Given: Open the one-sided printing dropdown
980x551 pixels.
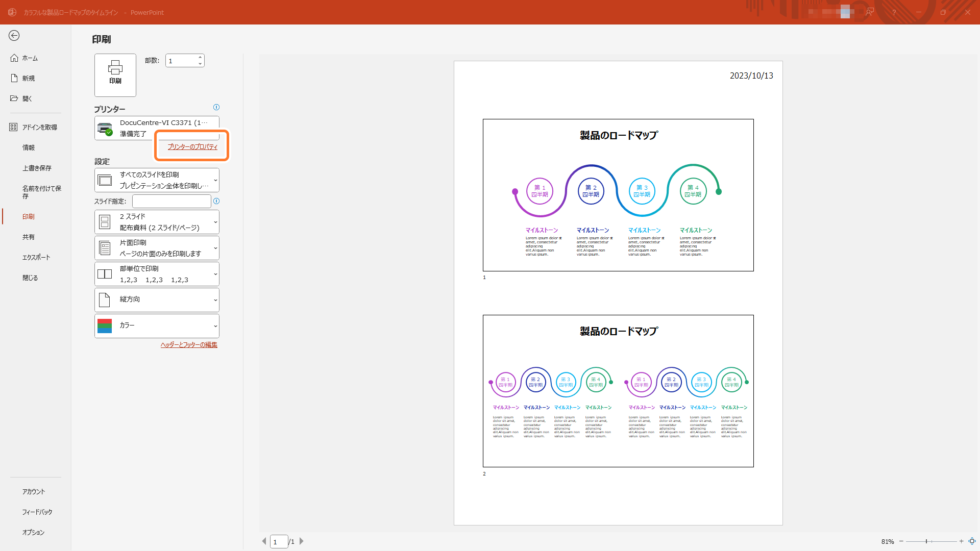Looking at the screenshot, I should point(157,248).
